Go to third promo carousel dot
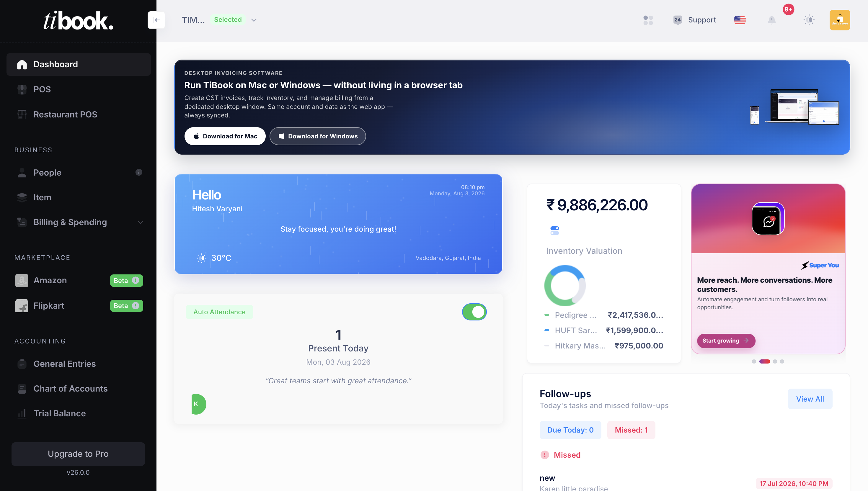Screen dimensions: 868x491 [x=775, y=361]
